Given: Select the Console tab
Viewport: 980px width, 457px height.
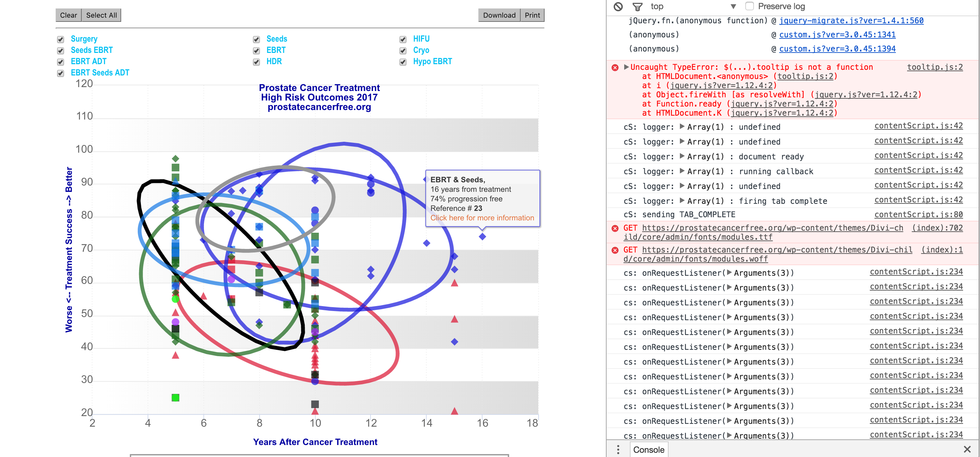Looking at the screenshot, I should pyautogui.click(x=648, y=449).
